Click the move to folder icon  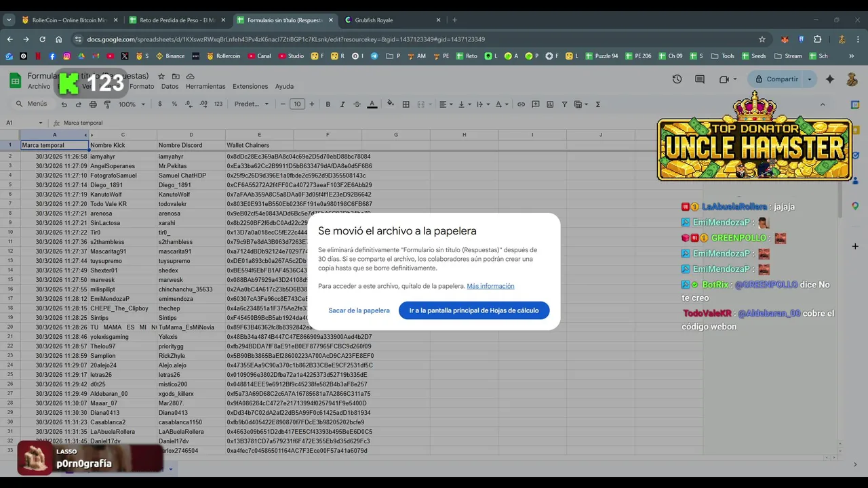pos(176,77)
